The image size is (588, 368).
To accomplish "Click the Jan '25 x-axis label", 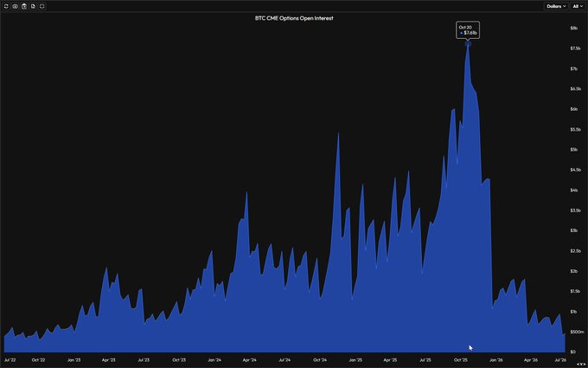I will [x=355, y=360].
